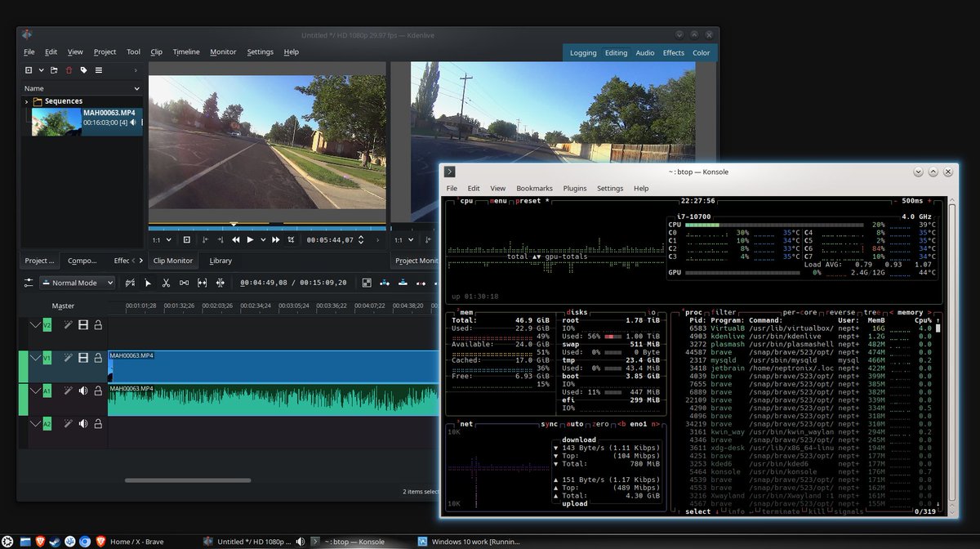Mute audio track A1
980x549 pixels.
tap(83, 391)
